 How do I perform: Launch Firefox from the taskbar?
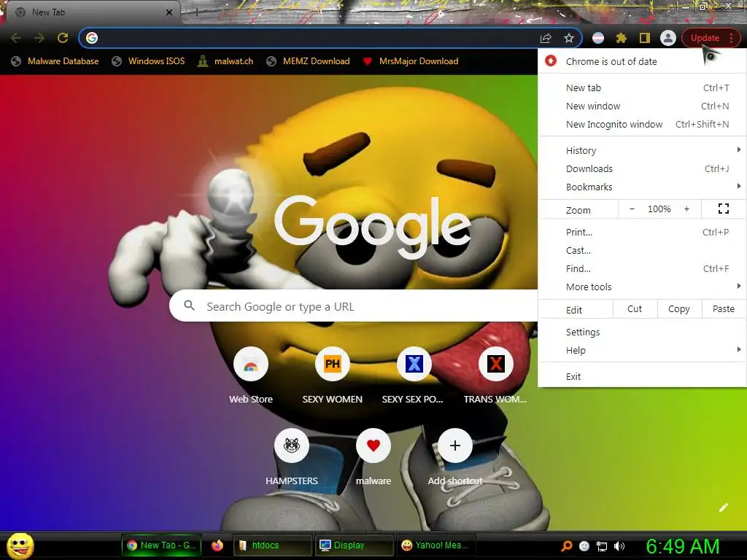(217, 545)
